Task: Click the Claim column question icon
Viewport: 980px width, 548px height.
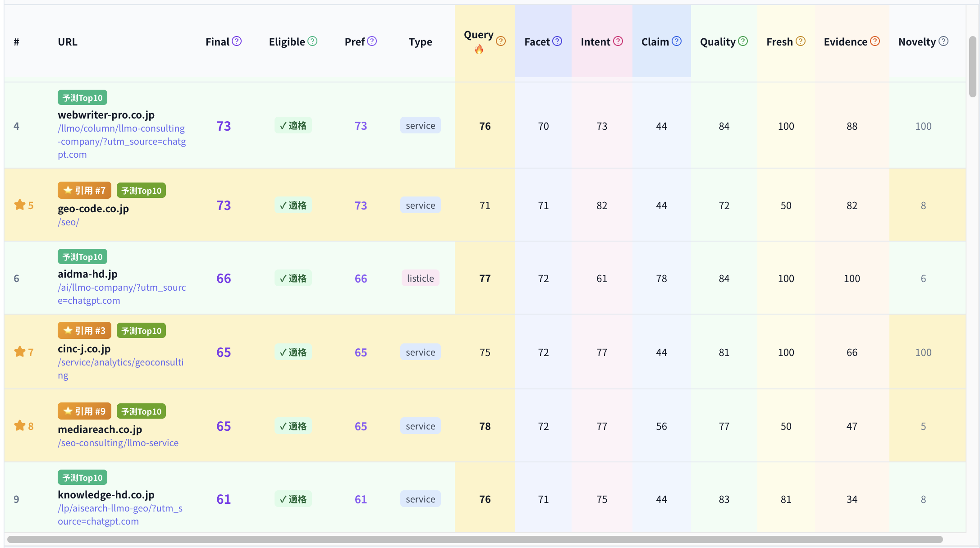Action: click(x=676, y=41)
